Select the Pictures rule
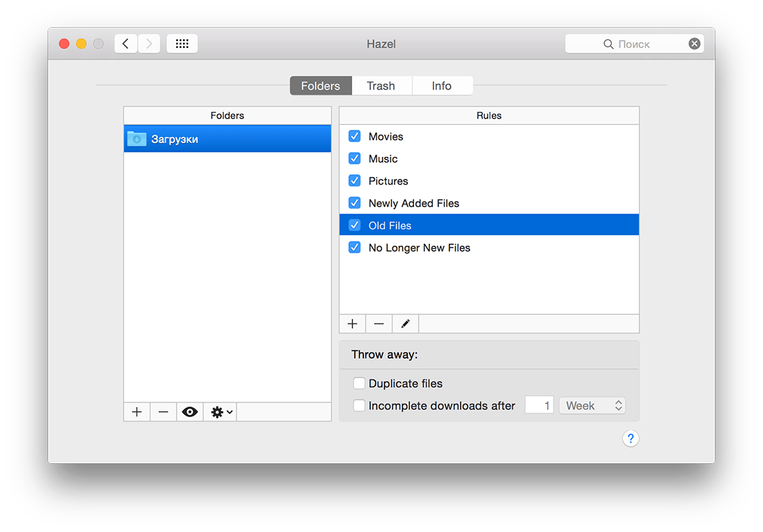The width and height of the screenshot is (763, 532). click(x=489, y=180)
